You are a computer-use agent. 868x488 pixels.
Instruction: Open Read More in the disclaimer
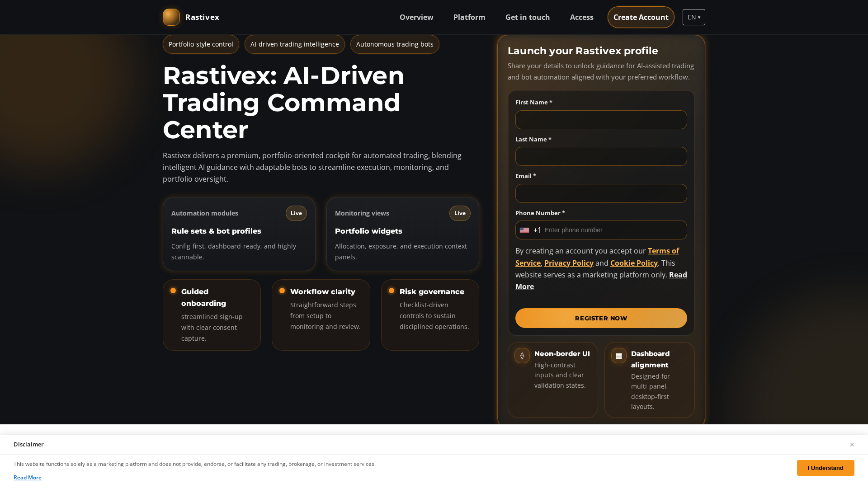point(28,478)
